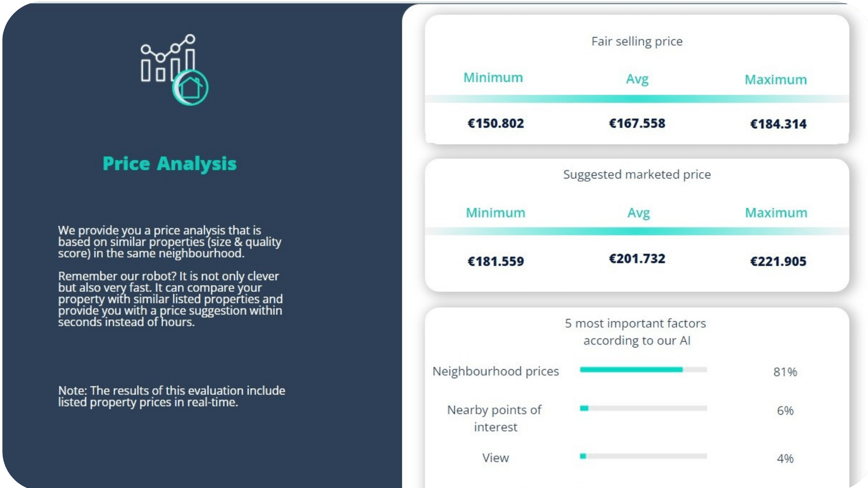Click the Neighbourhood prices progress bar
This screenshot has height=488, width=868.
click(643, 370)
